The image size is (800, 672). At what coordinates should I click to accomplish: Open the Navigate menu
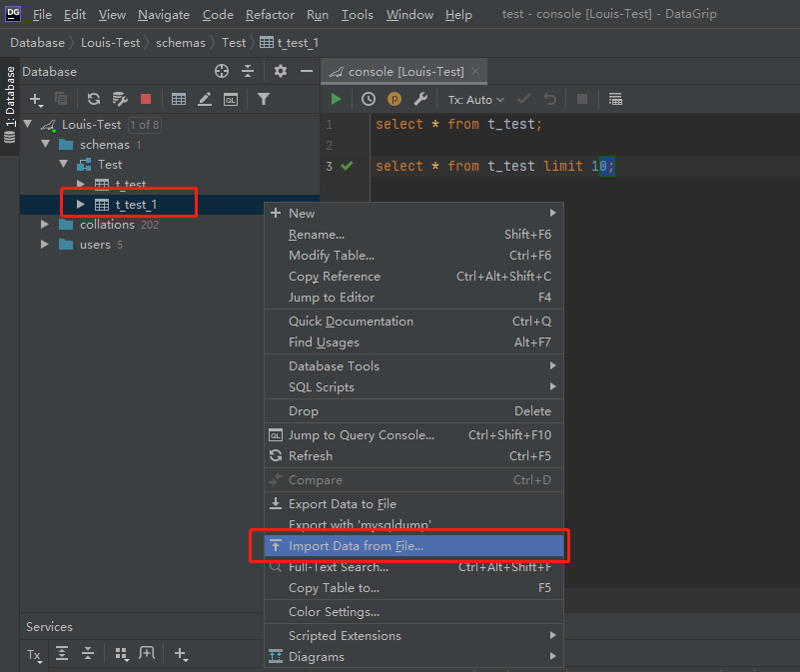[164, 15]
